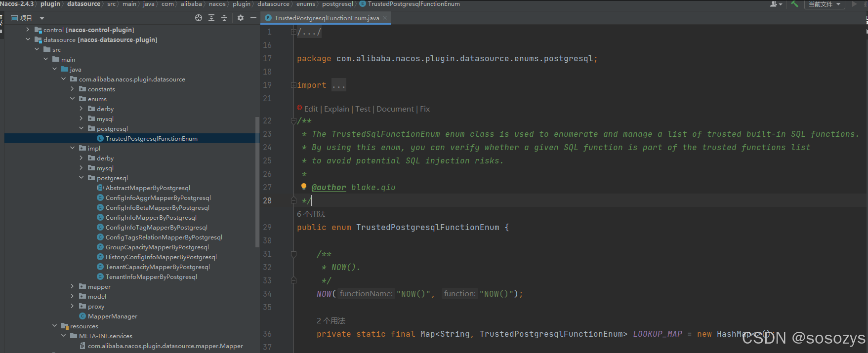Viewport: 868px width, 353px height.
Task: Expand the mapper package
Action: click(72, 286)
